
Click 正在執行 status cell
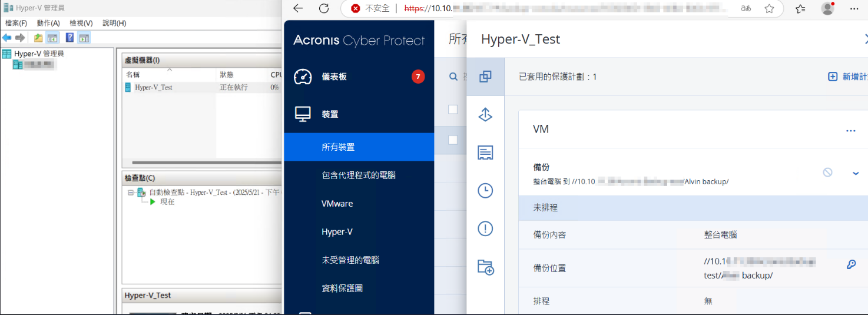[234, 87]
